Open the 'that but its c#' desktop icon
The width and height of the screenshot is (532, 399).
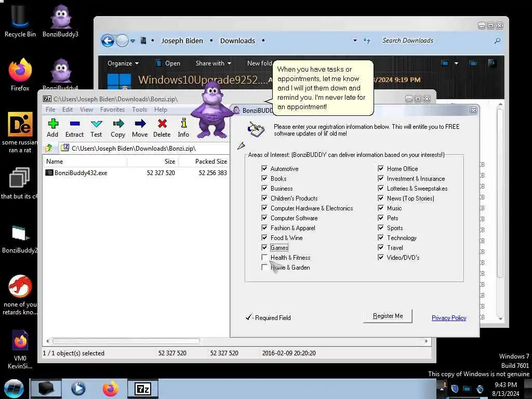(x=19, y=183)
